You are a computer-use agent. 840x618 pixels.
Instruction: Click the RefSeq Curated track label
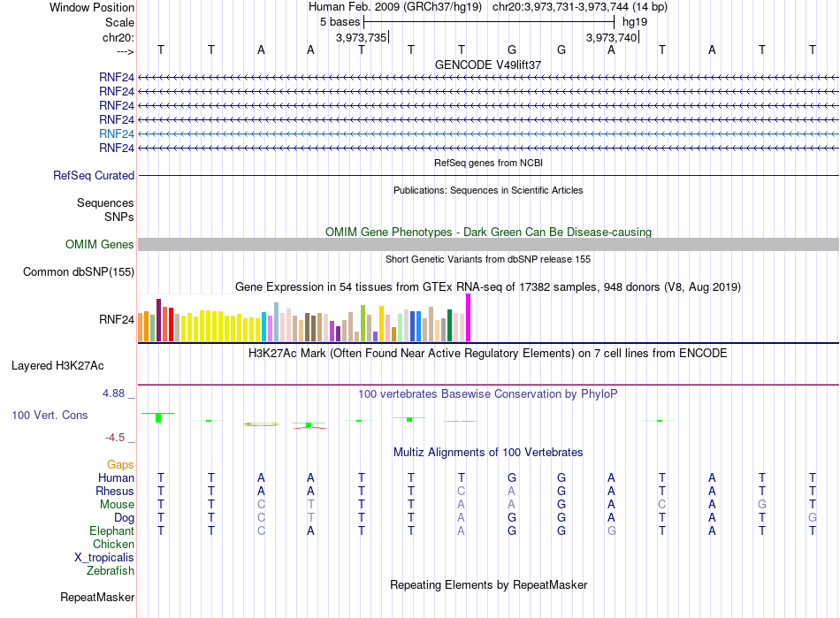[94, 176]
